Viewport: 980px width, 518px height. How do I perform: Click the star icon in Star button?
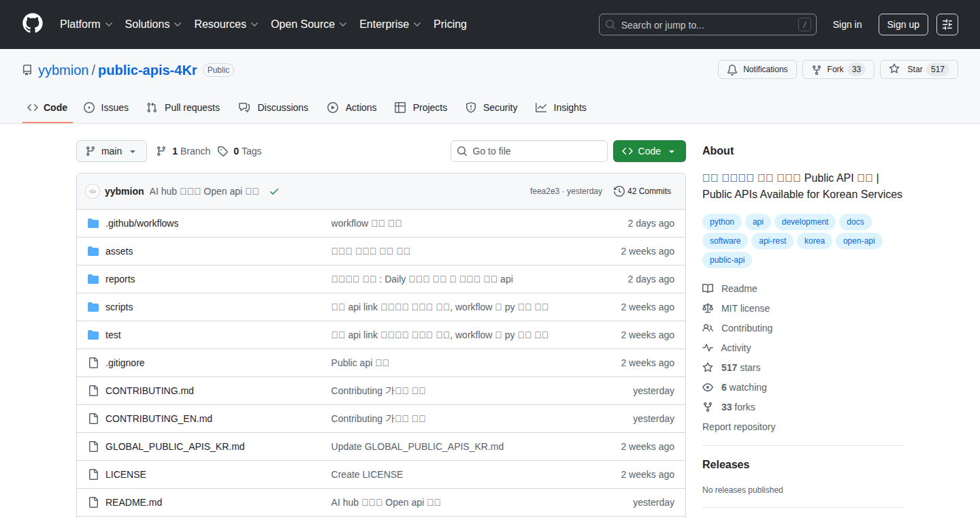point(894,69)
